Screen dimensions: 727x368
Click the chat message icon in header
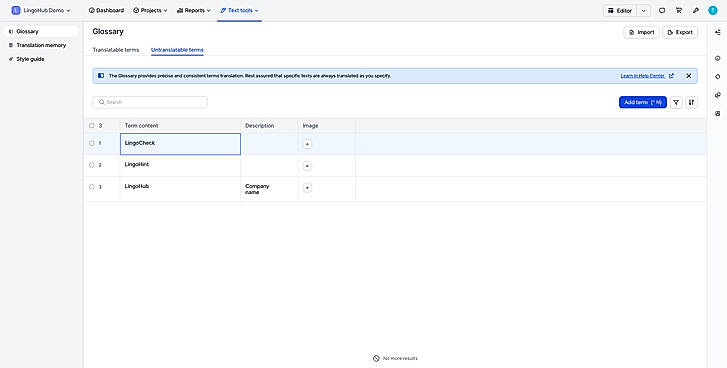coord(662,11)
